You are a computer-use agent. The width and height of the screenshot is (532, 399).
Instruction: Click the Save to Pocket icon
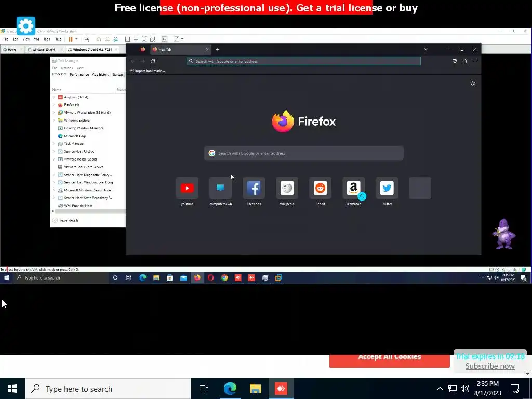coord(455,61)
